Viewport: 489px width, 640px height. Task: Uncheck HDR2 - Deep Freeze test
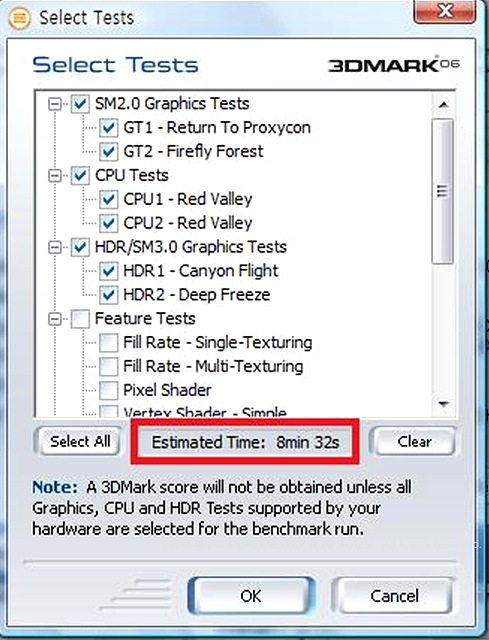click(109, 295)
